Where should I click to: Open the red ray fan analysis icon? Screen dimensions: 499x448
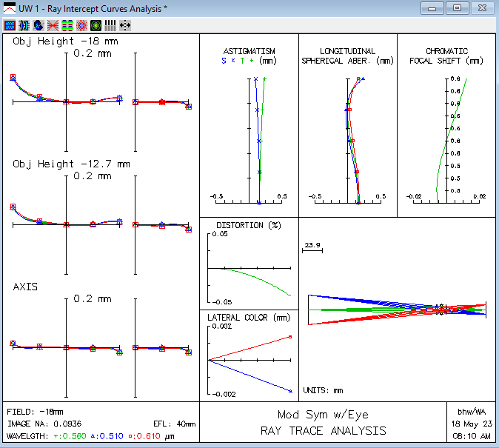[53, 25]
